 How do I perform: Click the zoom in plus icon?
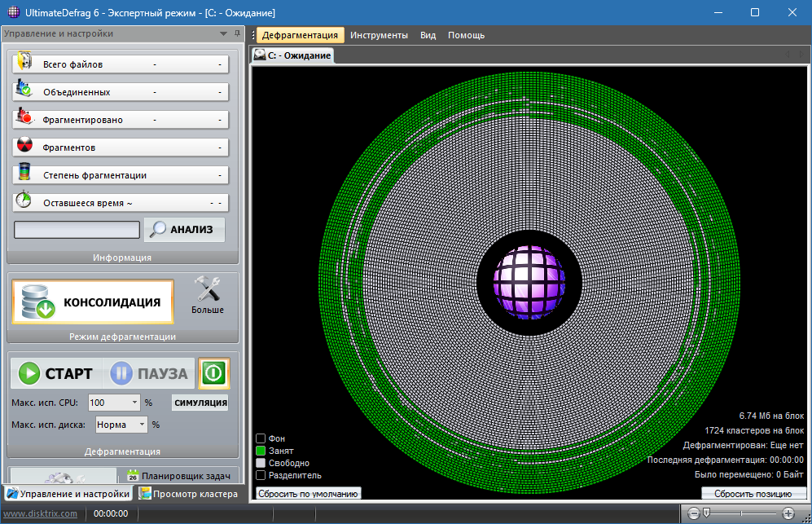pyautogui.click(x=788, y=513)
